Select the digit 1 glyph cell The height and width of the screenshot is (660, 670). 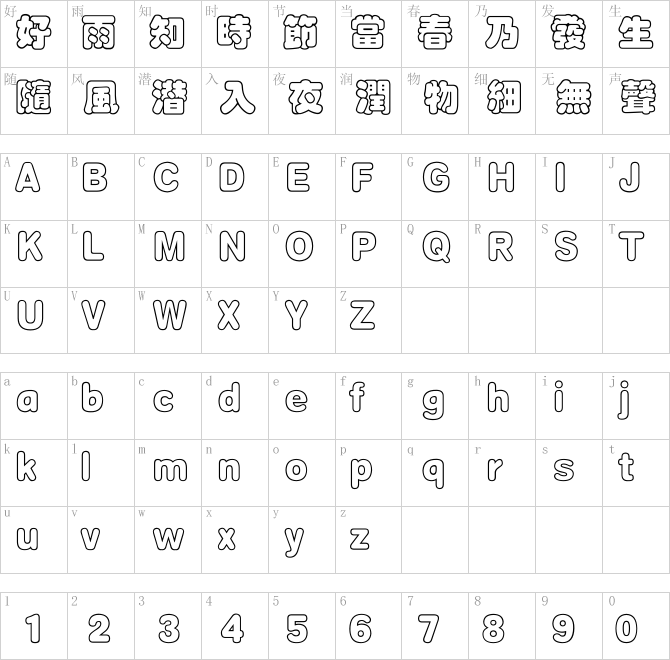(x=34, y=626)
